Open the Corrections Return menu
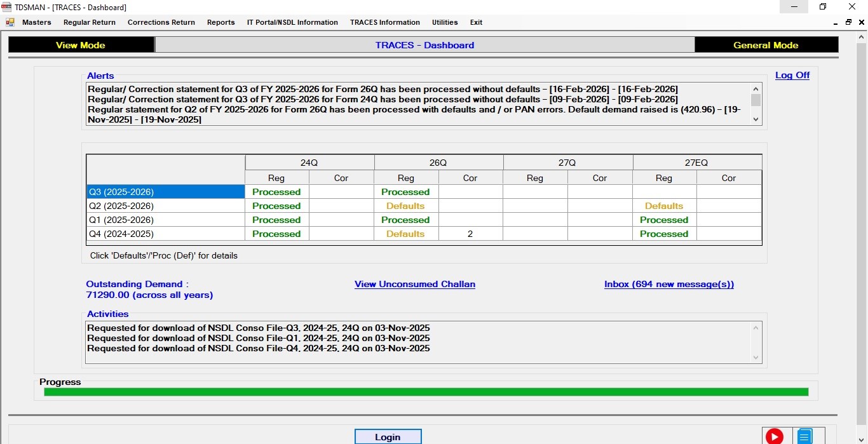Viewport: 868px width, 444px height. coord(161,22)
